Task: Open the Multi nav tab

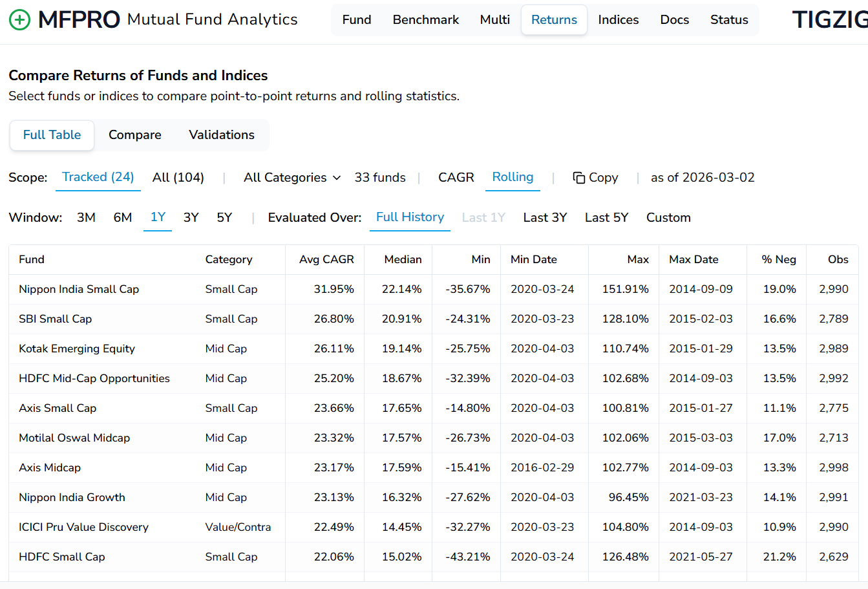Action: pos(495,20)
